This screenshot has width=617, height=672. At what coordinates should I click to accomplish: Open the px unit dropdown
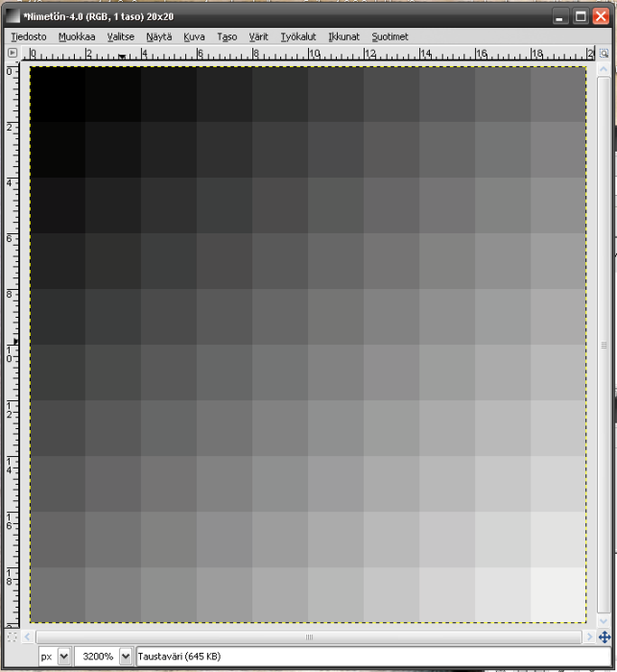pyautogui.click(x=54, y=656)
